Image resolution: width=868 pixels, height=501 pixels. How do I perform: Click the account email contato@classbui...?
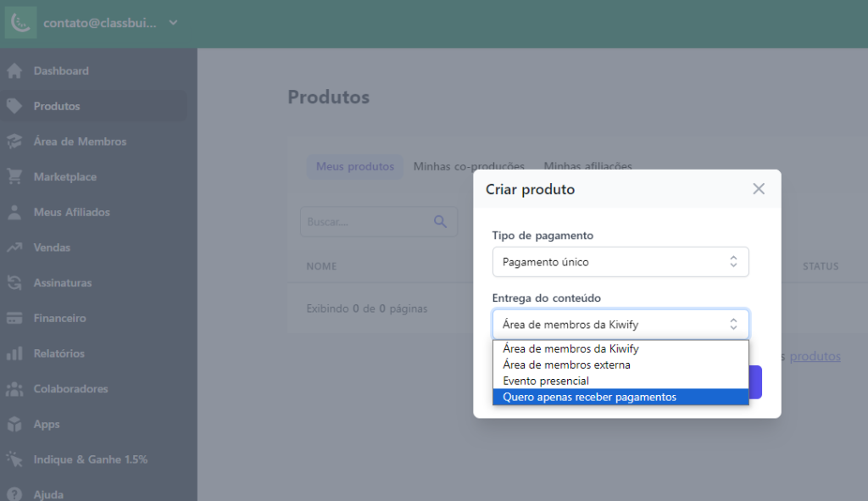[x=100, y=23]
